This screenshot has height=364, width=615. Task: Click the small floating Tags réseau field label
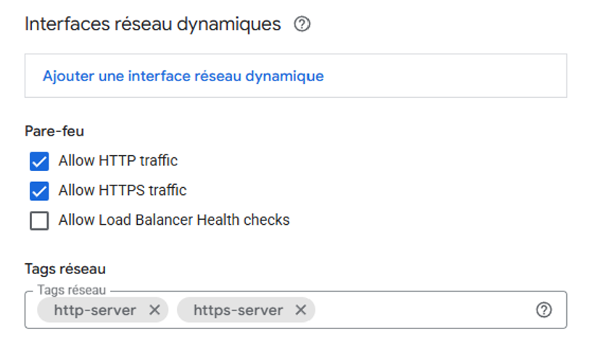(72, 290)
